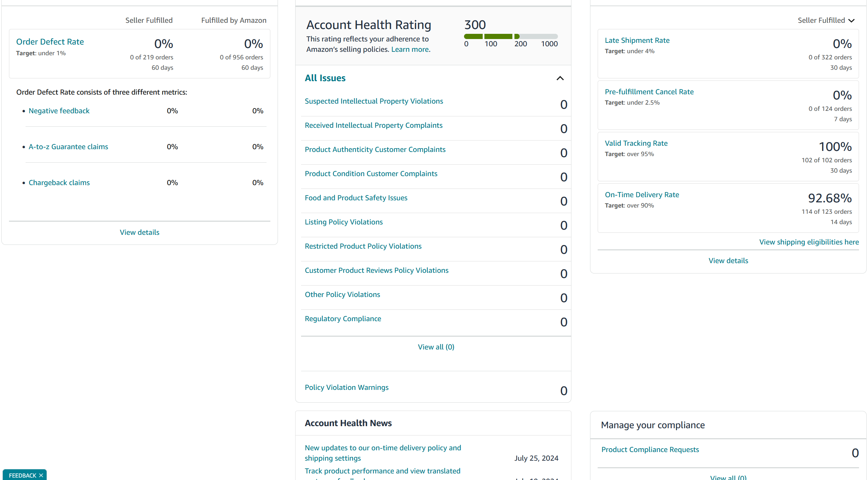868x480 pixels.
Task: Click the Account Health News heading
Action: [348, 423]
